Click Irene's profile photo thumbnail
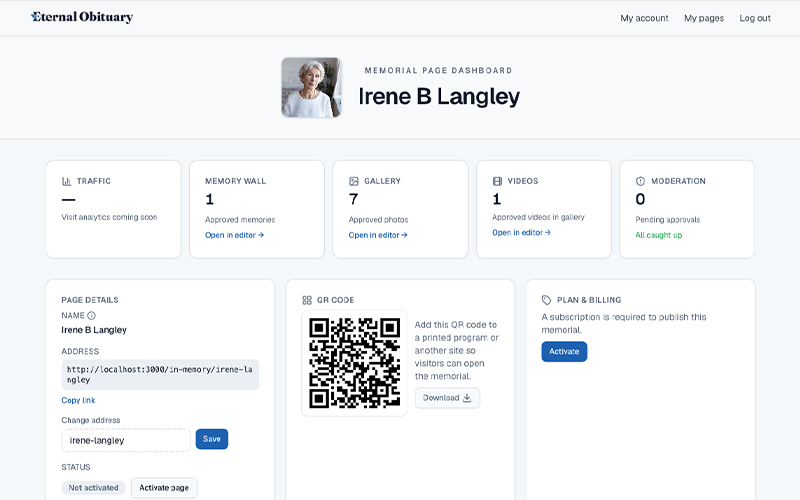 [311, 88]
